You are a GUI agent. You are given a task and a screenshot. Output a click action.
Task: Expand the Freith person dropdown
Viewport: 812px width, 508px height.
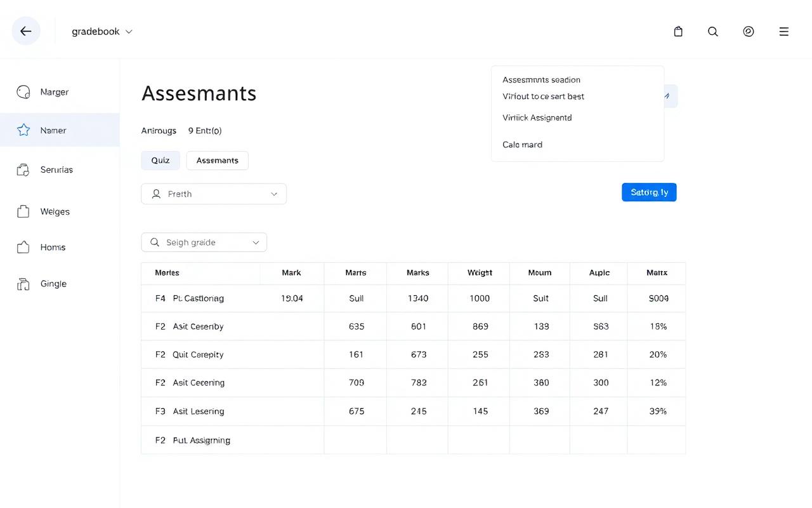click(214, 194)
